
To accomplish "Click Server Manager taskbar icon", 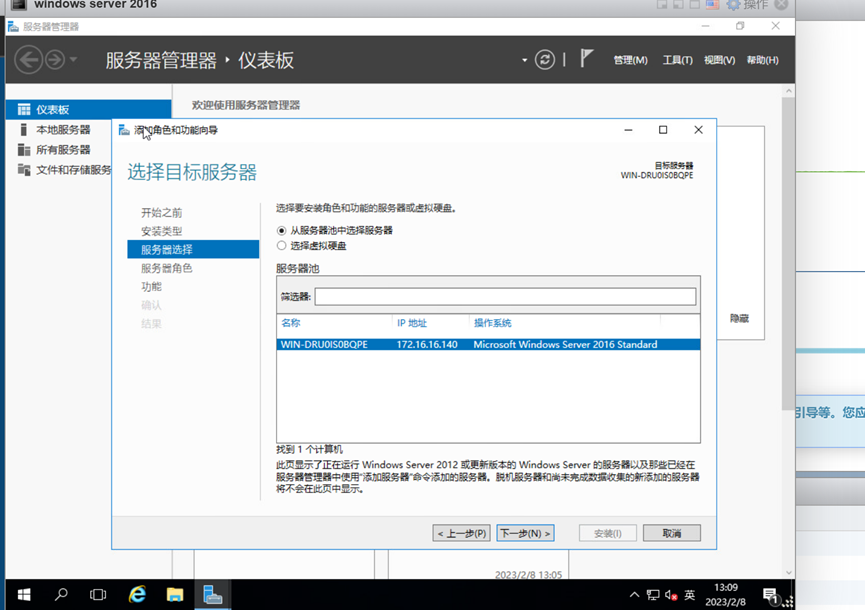I will coord(212,595).
